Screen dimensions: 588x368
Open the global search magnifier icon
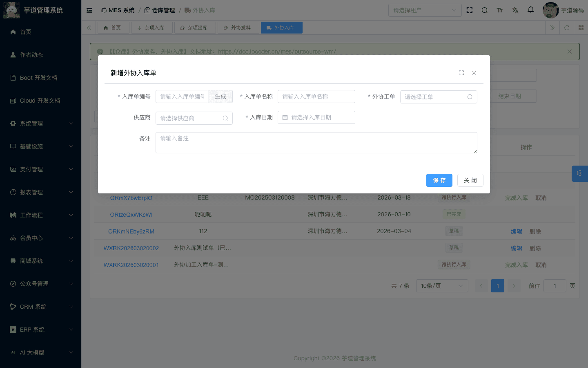[485, 10]
